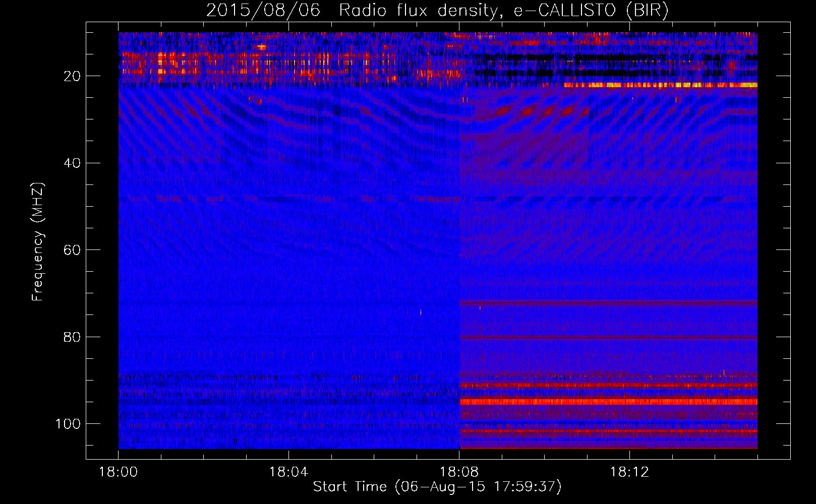Click the bright red-orange band near 95 MHz

click(608, 402)
